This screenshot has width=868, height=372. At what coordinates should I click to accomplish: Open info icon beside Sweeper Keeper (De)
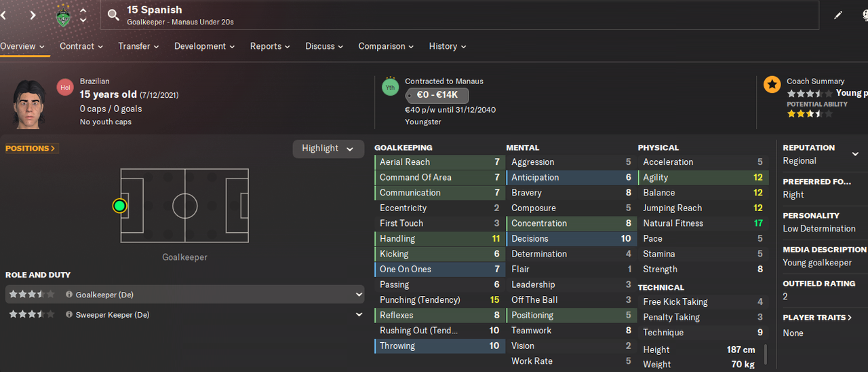pyautogui.click(x=69, y=314)
